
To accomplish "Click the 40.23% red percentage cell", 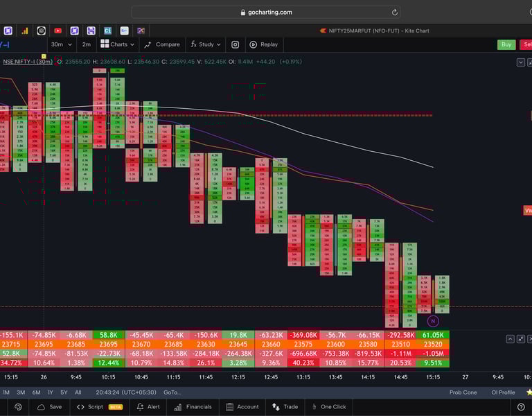I will click(303, 363).
